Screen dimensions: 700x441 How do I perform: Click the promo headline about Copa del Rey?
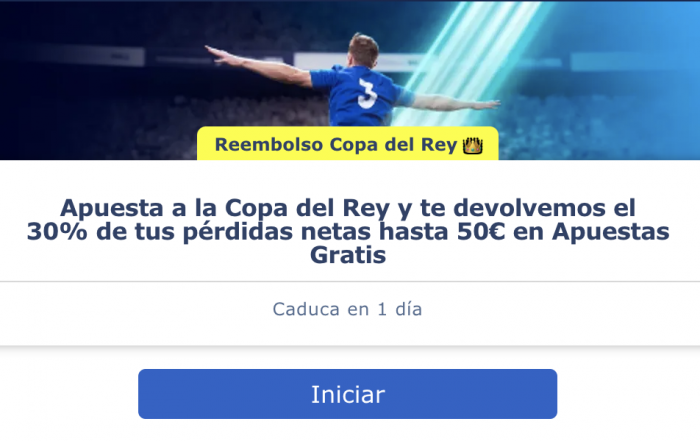pyautogui.click(x=348, y=231)
